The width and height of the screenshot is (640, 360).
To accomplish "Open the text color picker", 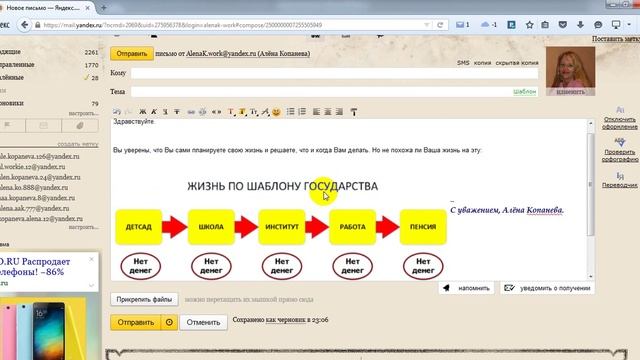I will [231, 111].
